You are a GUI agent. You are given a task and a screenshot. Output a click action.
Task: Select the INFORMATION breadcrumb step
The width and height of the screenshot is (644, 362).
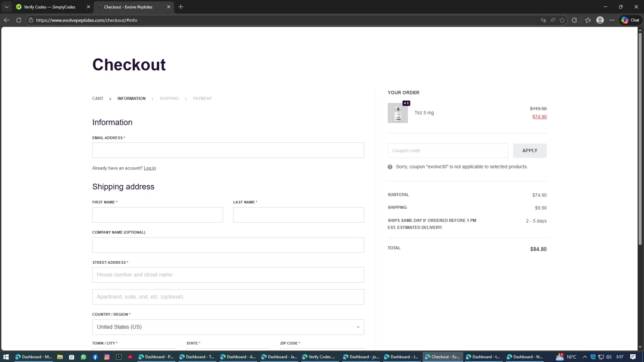tap(131, 99)
